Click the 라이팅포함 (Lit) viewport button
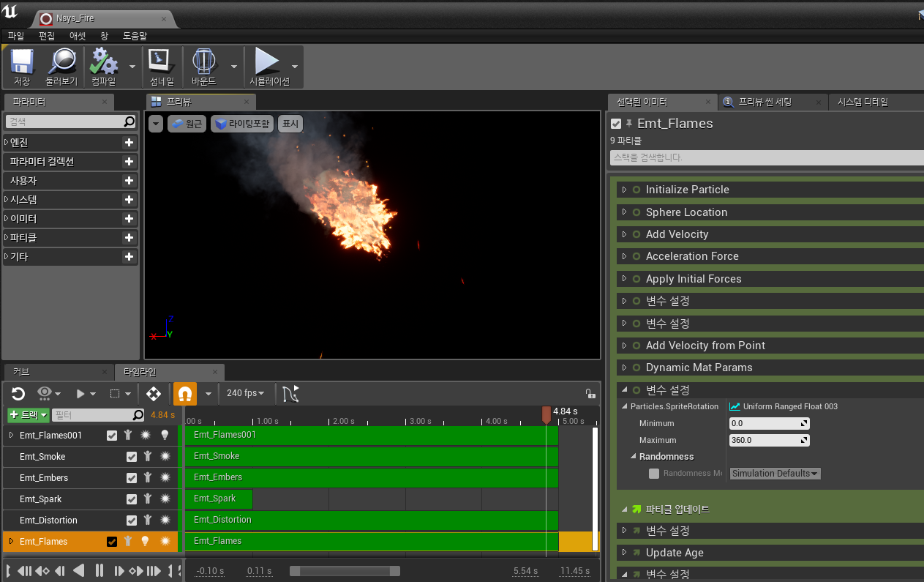Viewport: 924px width, 582px height. point(241,123)
